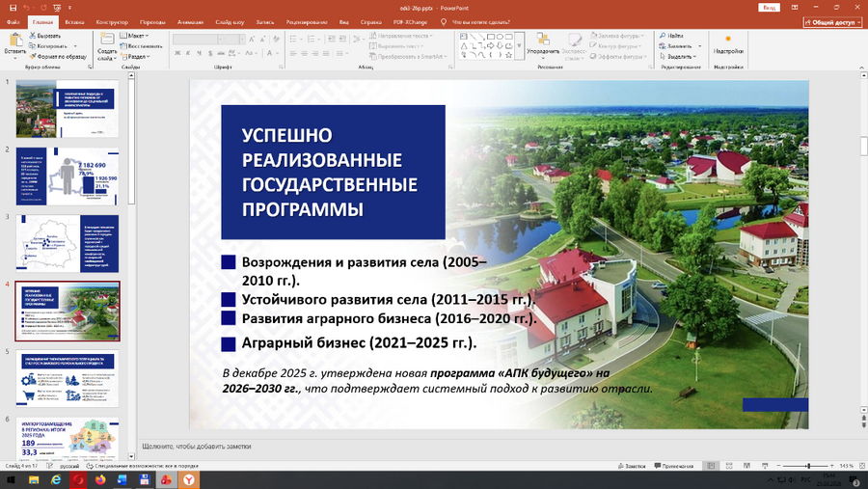This screenshot has height=489, width=868.
Task: Click the Cut (Вырезать) scissors icon
Action: click(x=34, y=35)
